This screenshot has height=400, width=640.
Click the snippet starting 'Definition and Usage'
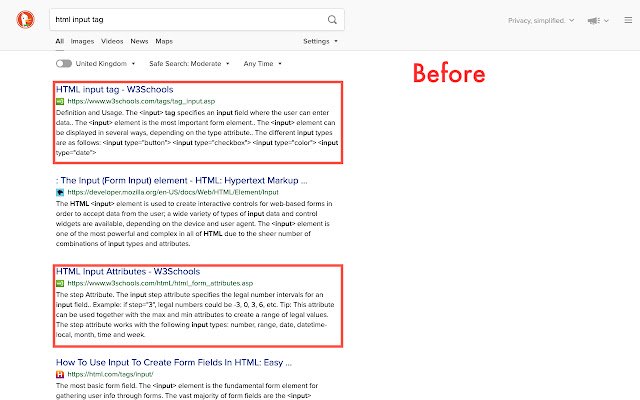click(197, 133)
